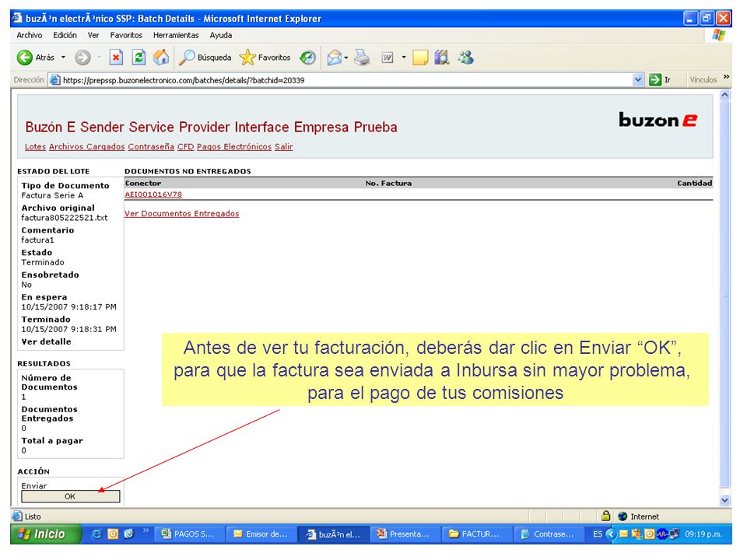The width and height of the screenshot is (747, 560).
Task: Launch Internet Explorer from quick launch
Action: [x=96, y=534]
